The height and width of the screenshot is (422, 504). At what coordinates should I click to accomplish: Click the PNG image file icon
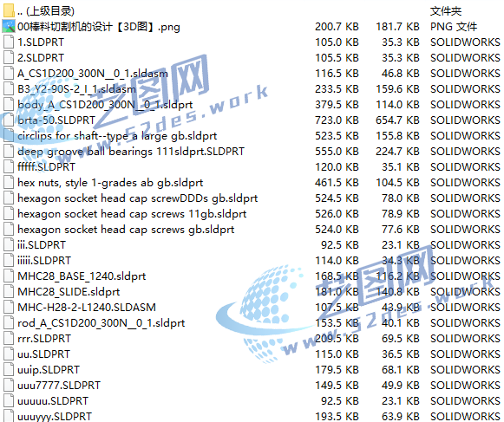tap(9, 26)
